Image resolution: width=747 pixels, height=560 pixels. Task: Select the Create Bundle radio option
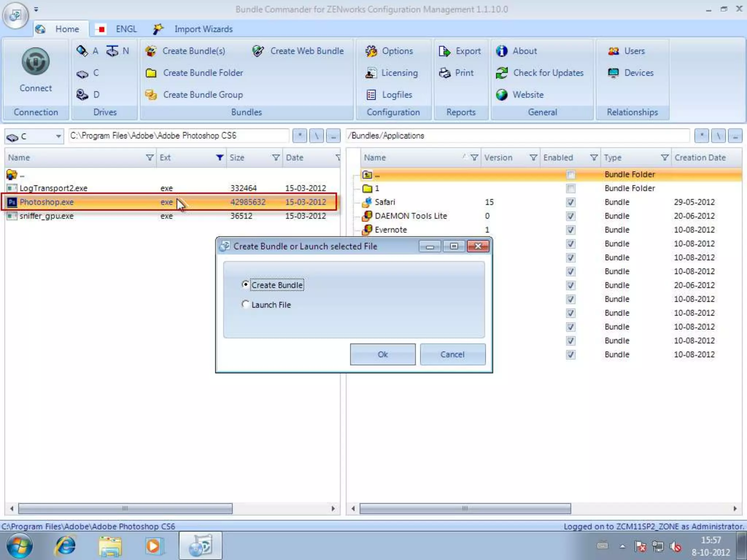click(245, 284)
